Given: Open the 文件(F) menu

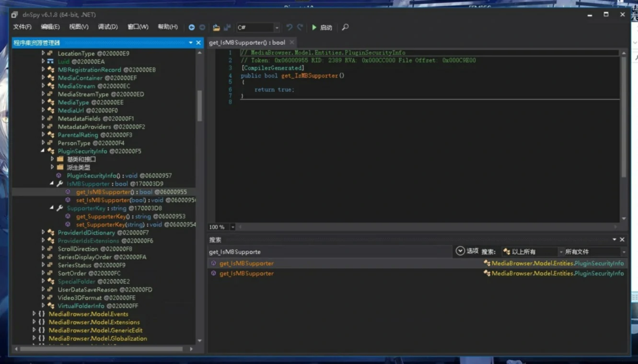Looking at the screenshot, I should coord(22,27).
